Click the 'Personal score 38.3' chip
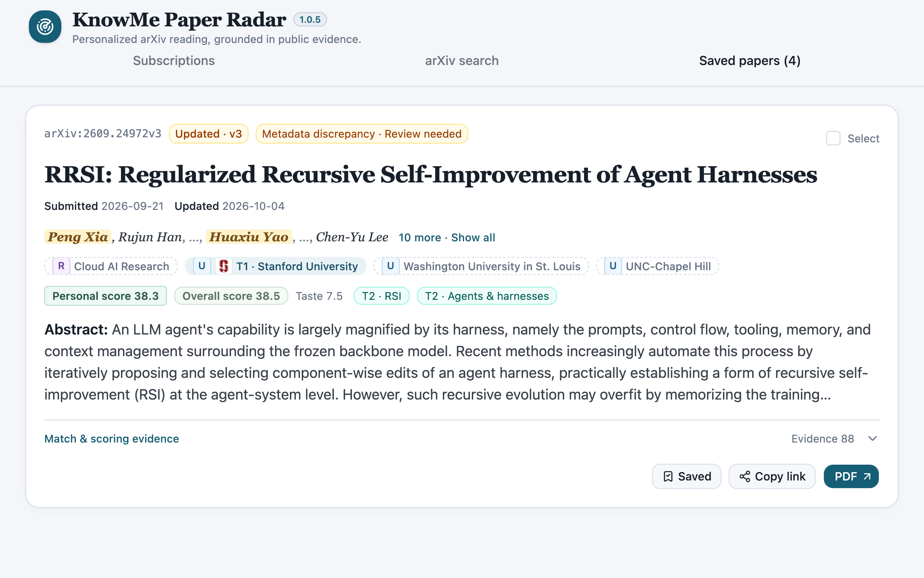This screenshot has height=578, width=924. (105, 296)
